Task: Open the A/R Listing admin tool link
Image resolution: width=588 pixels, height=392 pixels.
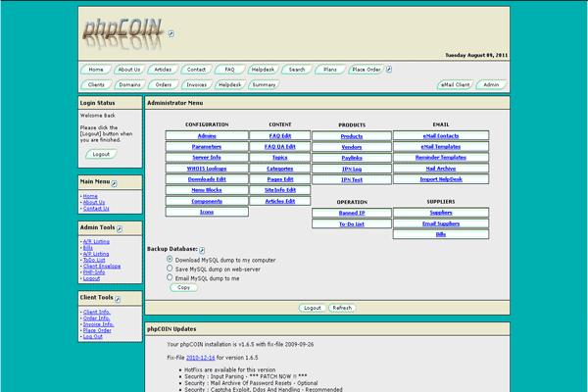Action: 96,242
